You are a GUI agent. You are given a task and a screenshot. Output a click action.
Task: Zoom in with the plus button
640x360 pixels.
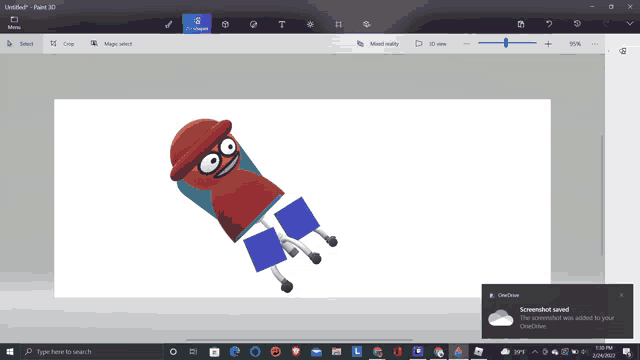coord(548,44)
